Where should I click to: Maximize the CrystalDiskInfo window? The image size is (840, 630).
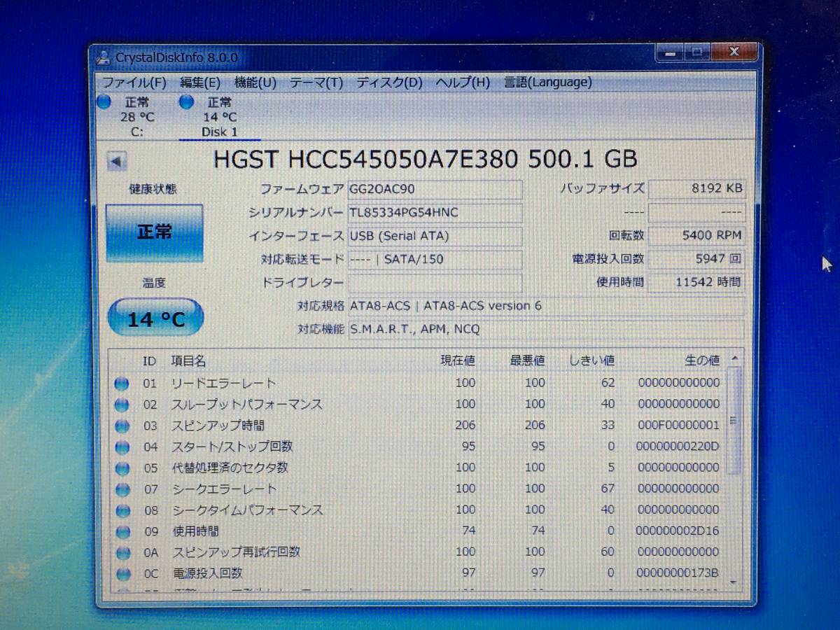point(696,52)
